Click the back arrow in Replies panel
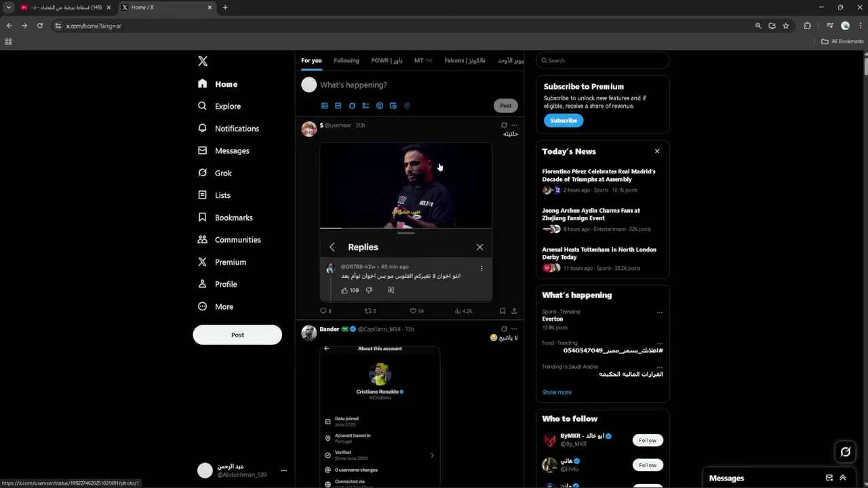Viewport: 868px width, 488px height. coord(332,247)
